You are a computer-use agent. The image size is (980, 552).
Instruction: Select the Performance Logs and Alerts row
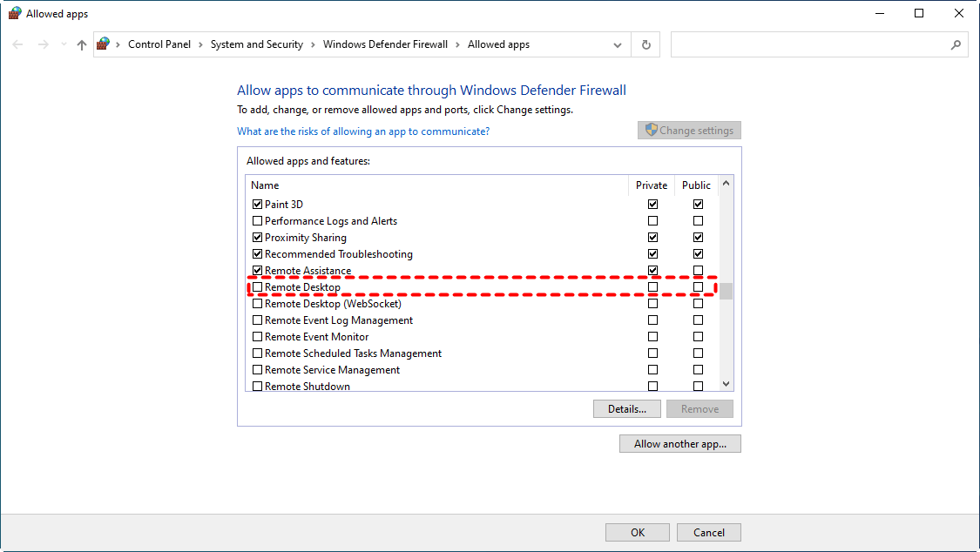tap(482, 221)
